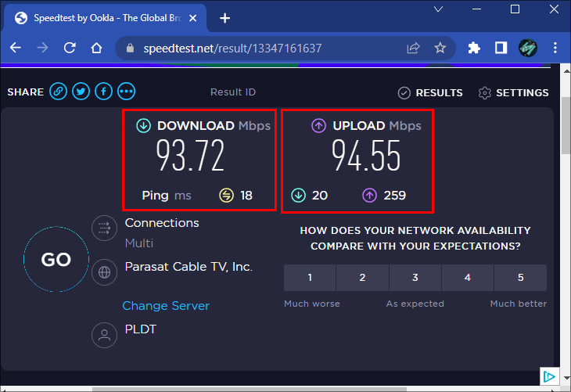571x392 pixels.
Task: View site information via the lock icon
Action: click(x=130, y=48)
